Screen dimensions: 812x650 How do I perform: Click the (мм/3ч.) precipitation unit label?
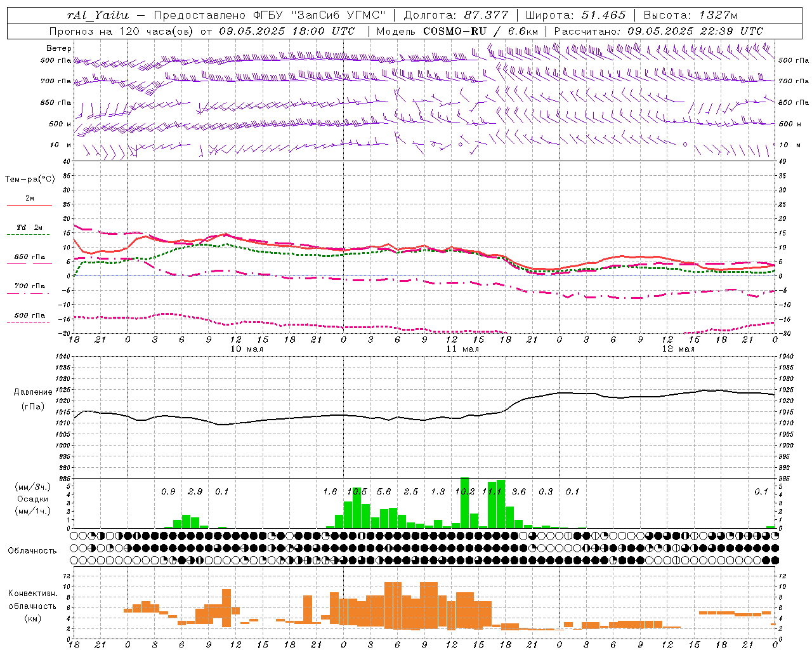33,487
